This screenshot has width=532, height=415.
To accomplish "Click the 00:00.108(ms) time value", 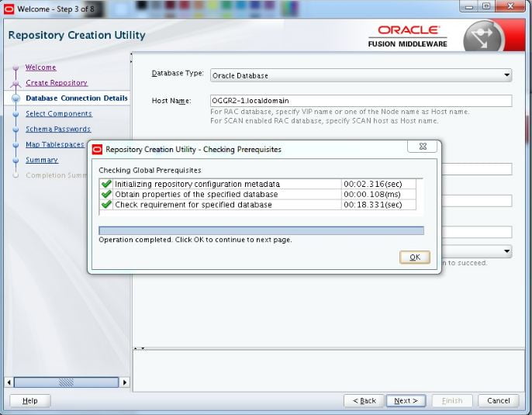I will click(372, 194).
